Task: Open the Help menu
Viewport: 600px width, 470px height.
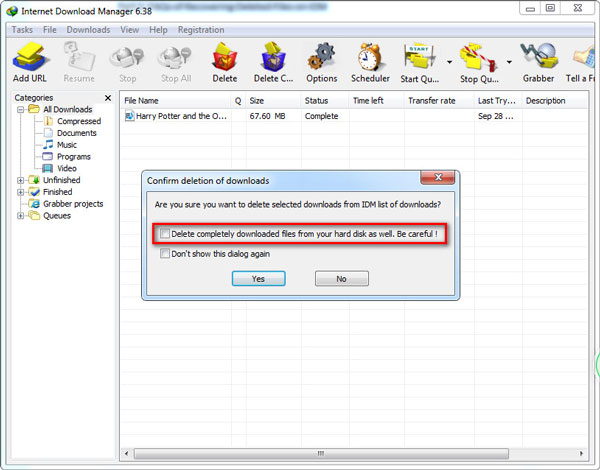Action: point(158,30)
